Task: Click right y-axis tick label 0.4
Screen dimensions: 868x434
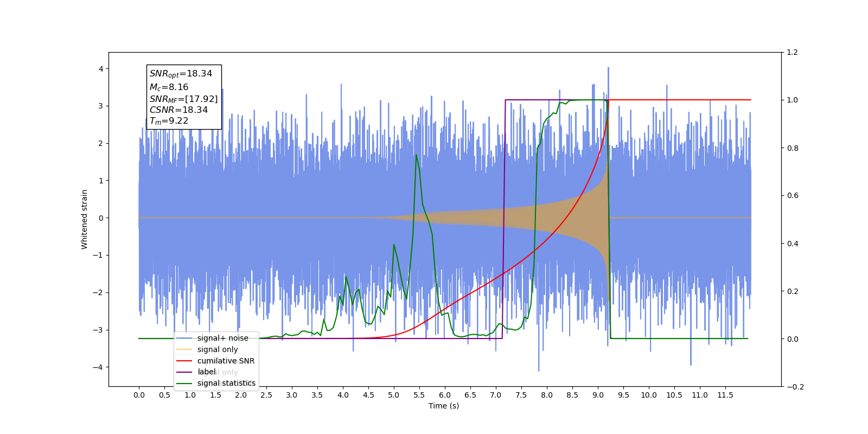Action: [x=792, y=244]
